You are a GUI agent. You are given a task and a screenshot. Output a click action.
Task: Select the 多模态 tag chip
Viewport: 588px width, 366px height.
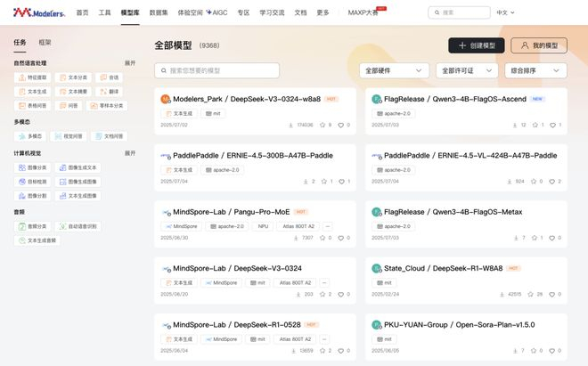click(x=30, y=136)
